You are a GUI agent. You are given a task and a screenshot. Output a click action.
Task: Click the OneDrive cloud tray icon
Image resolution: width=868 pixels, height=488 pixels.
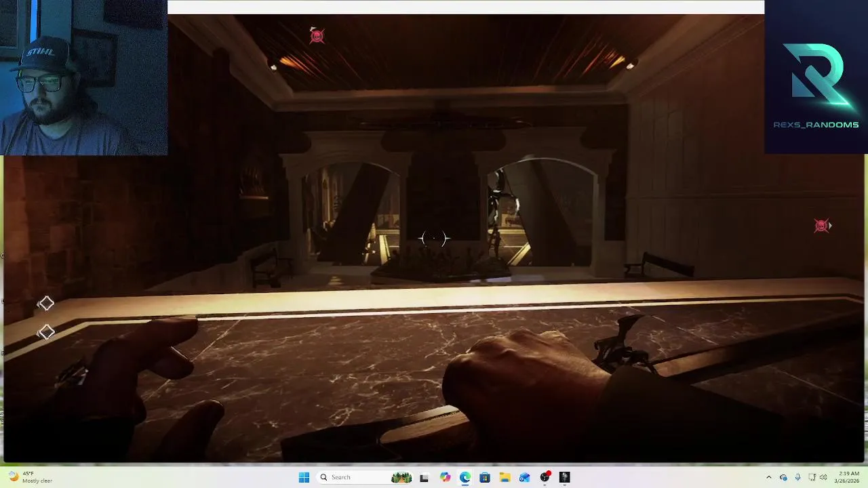click(783, 477)
